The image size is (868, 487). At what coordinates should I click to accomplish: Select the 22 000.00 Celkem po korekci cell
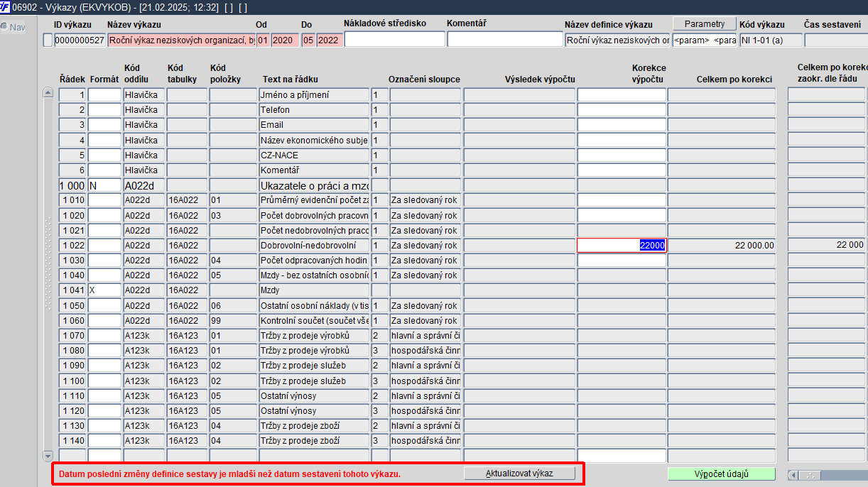pyautogui.click(x=722, y=245)
